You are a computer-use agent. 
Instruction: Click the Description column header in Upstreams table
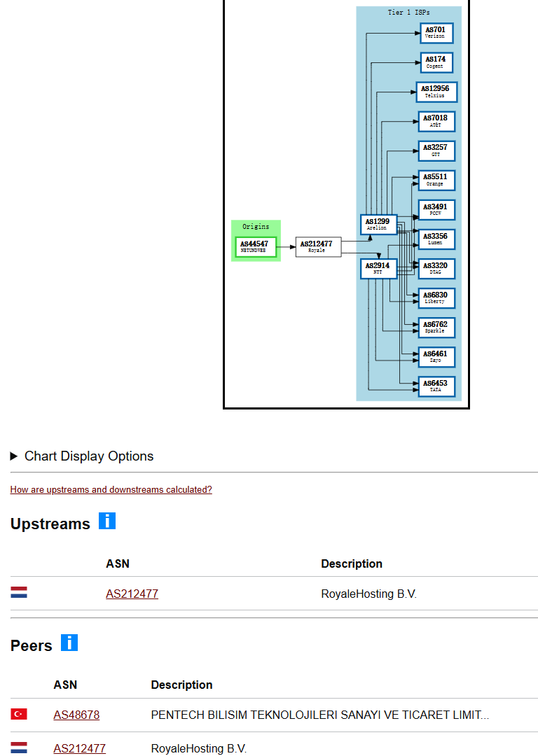[352, 563]
